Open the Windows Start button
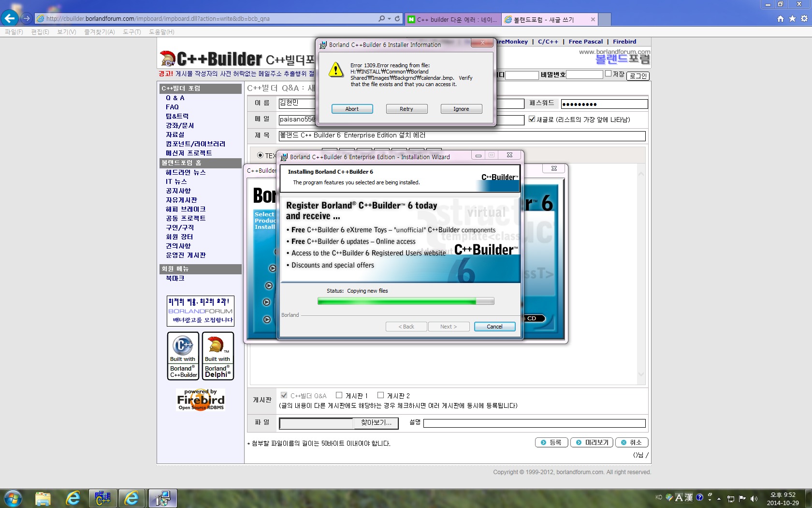 pyautogui.click(x=13, y=498)
